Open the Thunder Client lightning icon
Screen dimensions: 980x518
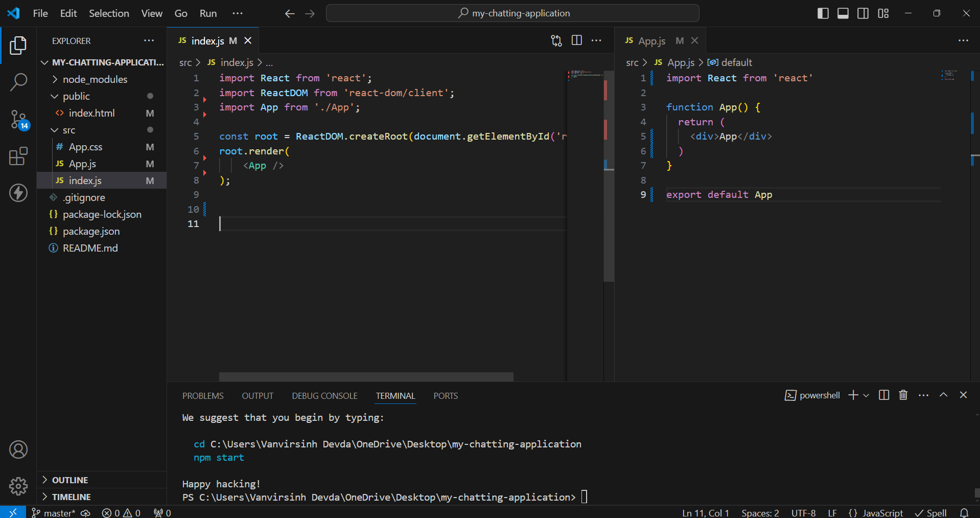pos(18,193)
